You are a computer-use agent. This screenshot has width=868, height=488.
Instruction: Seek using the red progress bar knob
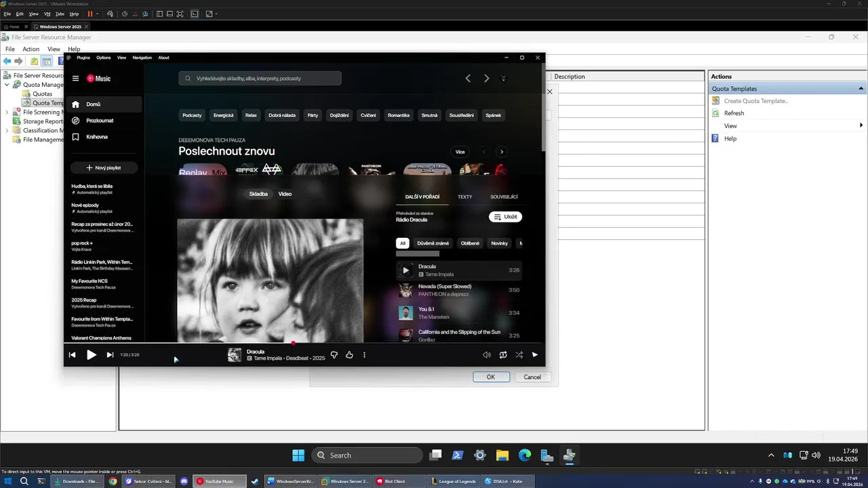click(x=293, y=343)
